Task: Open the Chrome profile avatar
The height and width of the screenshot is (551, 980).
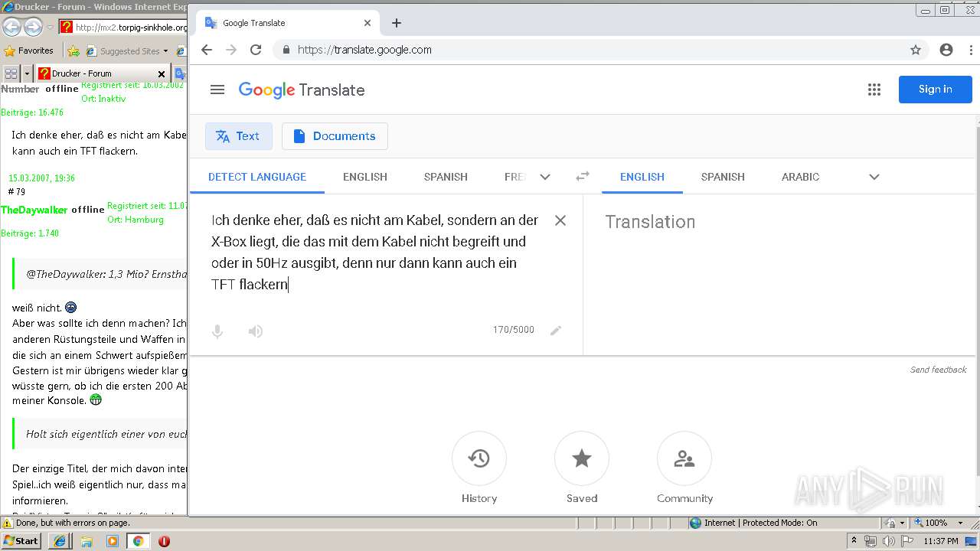Action: (x=946, y=50)
